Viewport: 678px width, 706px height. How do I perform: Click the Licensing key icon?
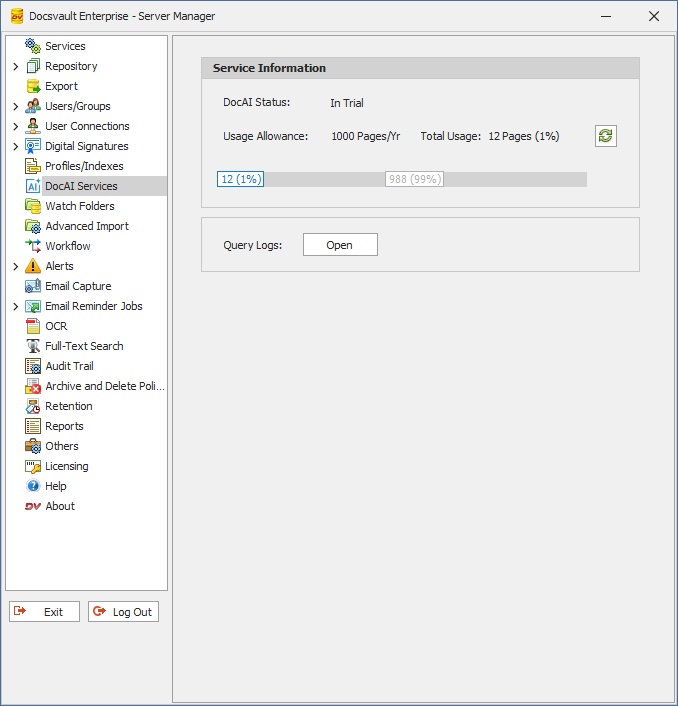click(x=32, y=466)
